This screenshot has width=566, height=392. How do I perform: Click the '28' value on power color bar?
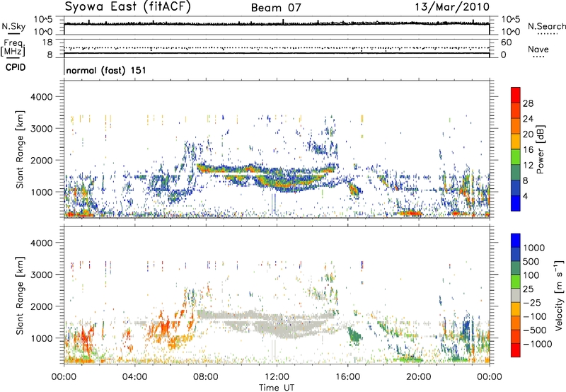[x=528, y=103]
